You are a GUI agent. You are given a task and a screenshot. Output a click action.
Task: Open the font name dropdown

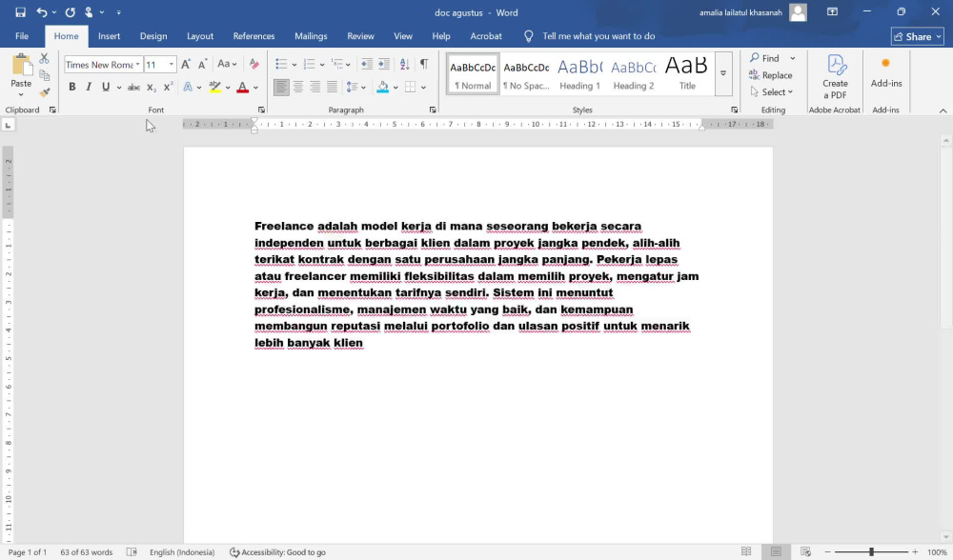(138, 65)
